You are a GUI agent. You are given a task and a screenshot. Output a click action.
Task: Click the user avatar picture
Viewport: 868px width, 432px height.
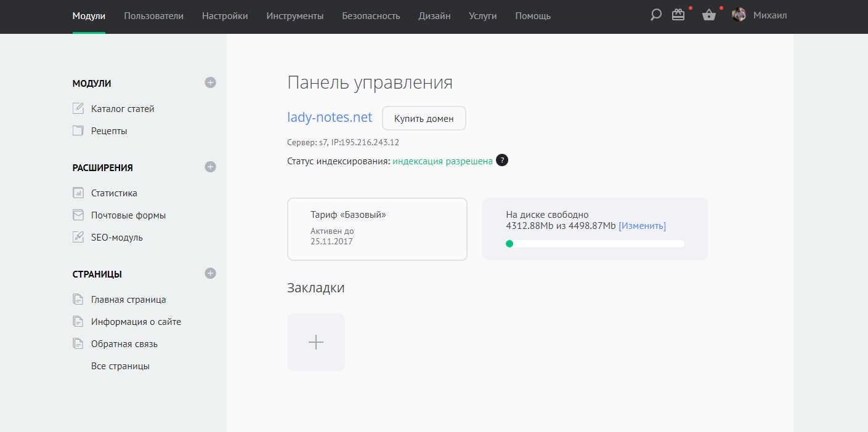coord(739,15)
